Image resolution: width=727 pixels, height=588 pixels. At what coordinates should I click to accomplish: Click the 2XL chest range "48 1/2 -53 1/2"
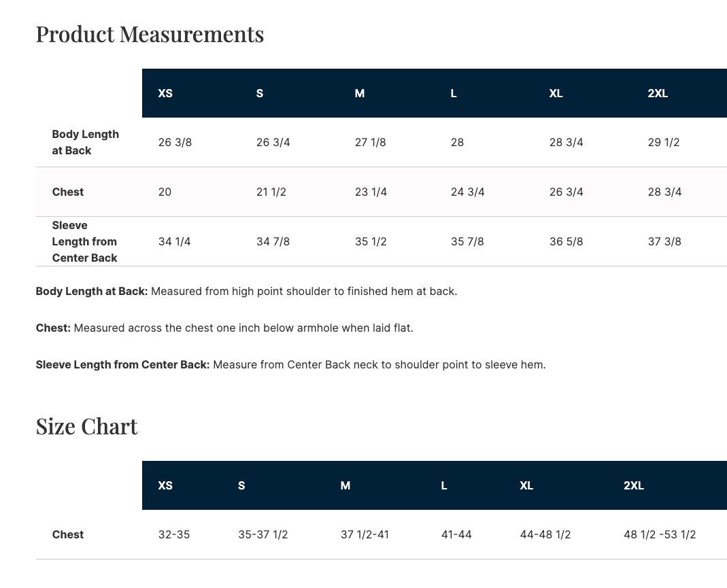point(660,534)
